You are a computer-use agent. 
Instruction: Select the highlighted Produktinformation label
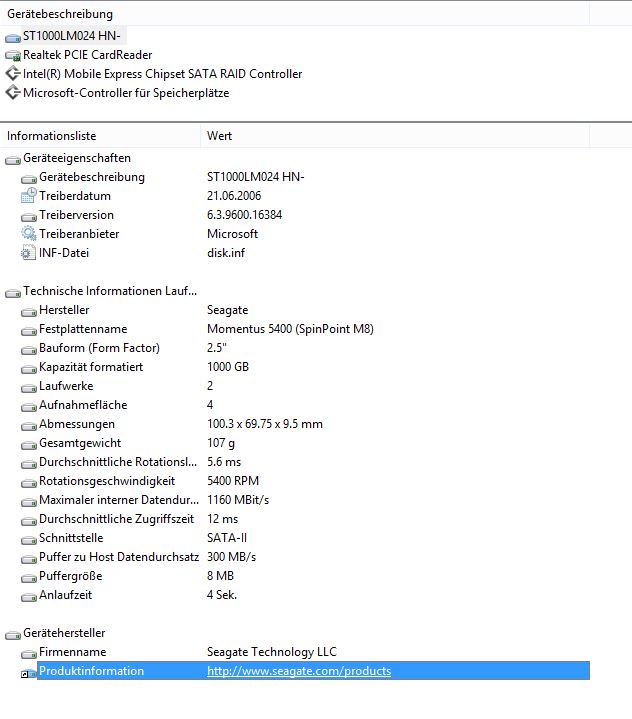(x=91, y=671)
